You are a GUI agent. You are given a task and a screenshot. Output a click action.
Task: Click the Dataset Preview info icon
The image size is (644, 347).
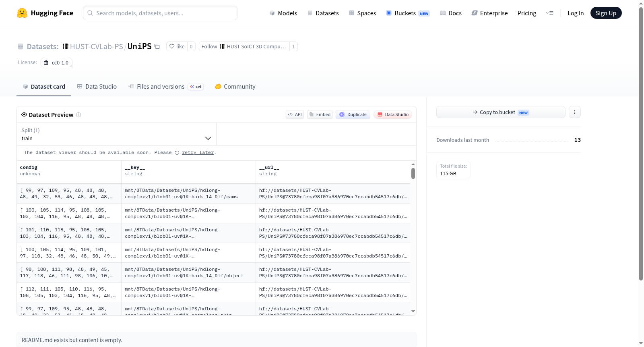78,115
